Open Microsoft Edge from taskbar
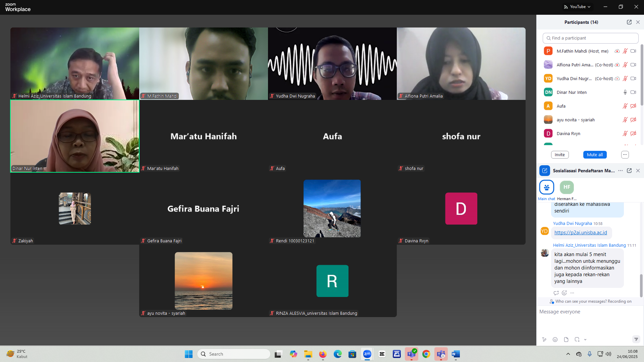Screen dimensions: 644x362 338,354
